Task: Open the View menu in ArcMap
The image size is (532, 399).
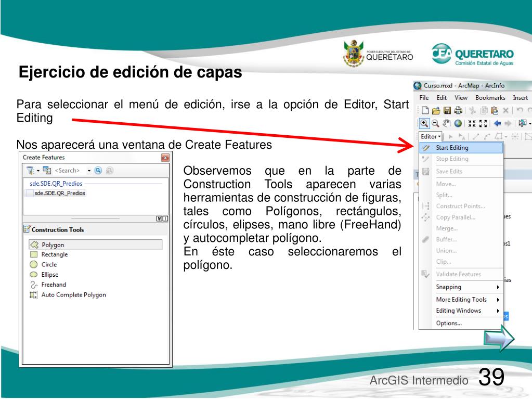Action: click(461, 98)
